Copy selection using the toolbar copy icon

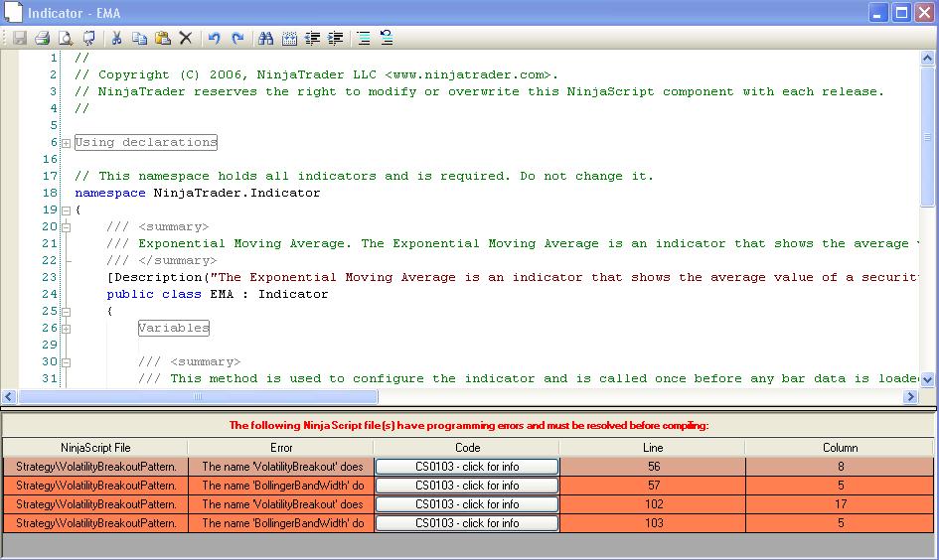pyautogui.click(x=139, y=39)
